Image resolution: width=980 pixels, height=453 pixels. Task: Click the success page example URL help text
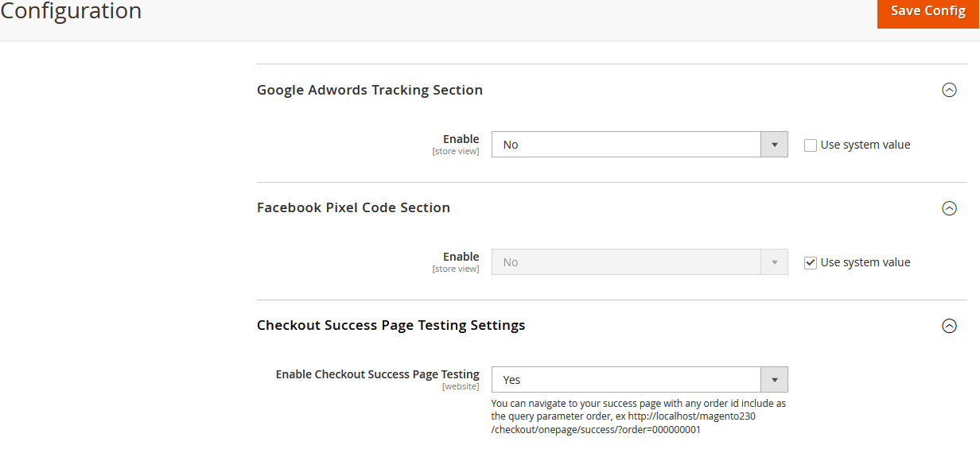(x=639, y=416)
